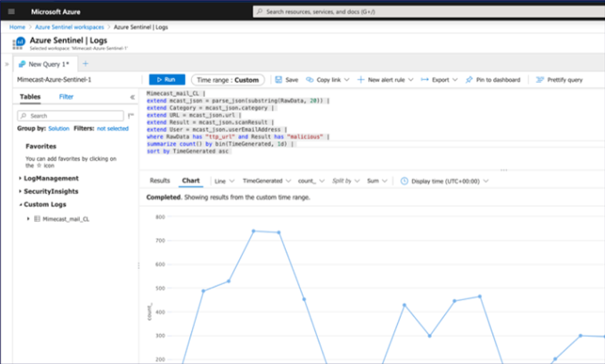This screenshot has height=364, width=605.
Task: Expand the LogManagement tree group
Action: [20, 178]
